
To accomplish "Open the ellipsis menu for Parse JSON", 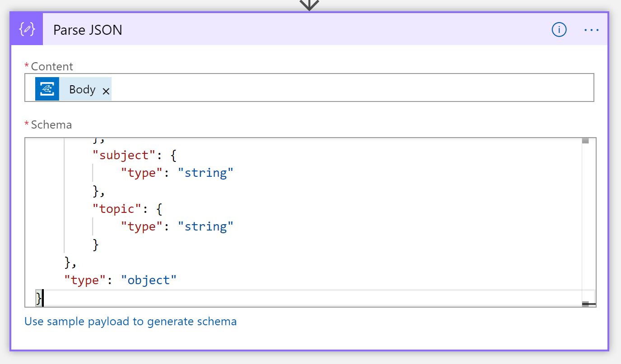I will tap(591, 30).
